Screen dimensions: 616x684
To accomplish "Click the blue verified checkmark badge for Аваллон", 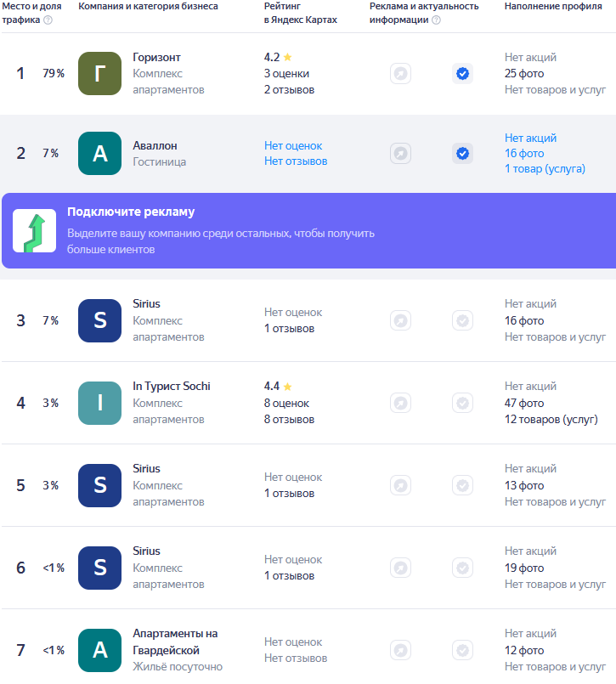I will pos(462,154).
